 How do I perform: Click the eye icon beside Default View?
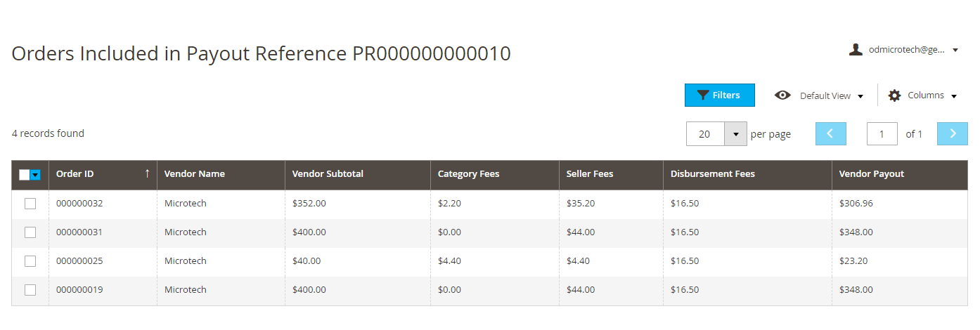[782, 95]
